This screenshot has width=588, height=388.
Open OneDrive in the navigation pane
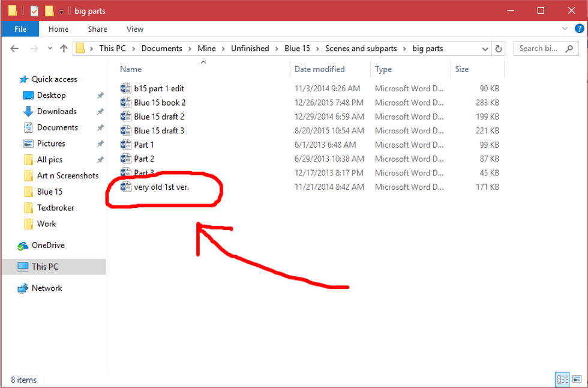[x=48, y=245]
